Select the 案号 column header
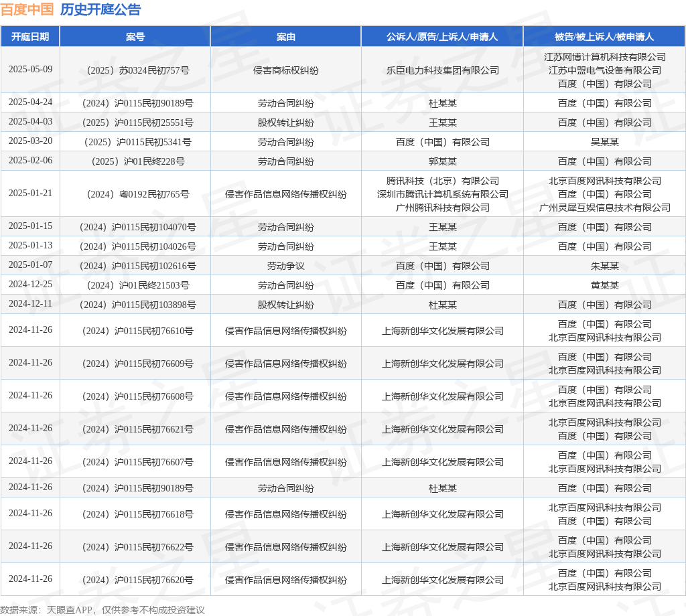The height and width of the screenshot is (616, 686). coord(135,37)
